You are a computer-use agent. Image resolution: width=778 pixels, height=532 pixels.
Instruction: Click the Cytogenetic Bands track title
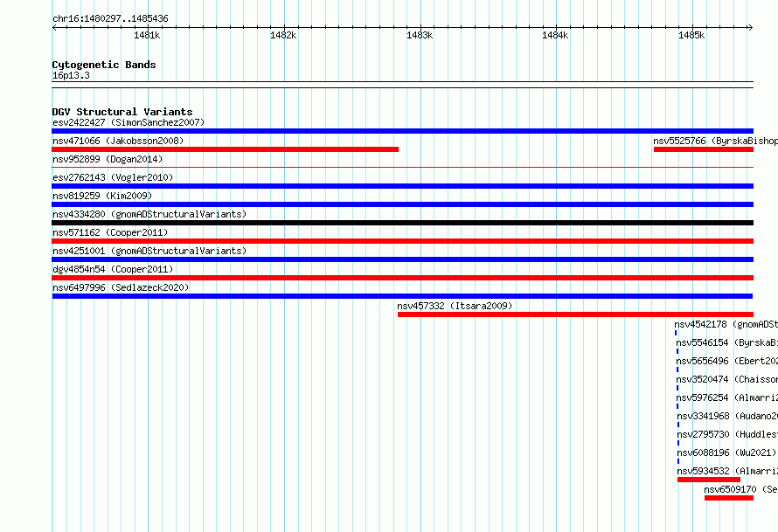(104, 65)
